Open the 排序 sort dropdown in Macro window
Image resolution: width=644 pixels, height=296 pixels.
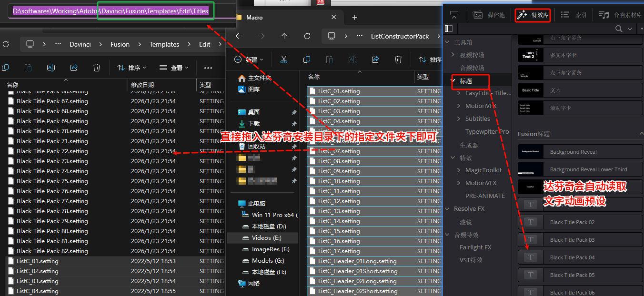[x=430, y=59]
